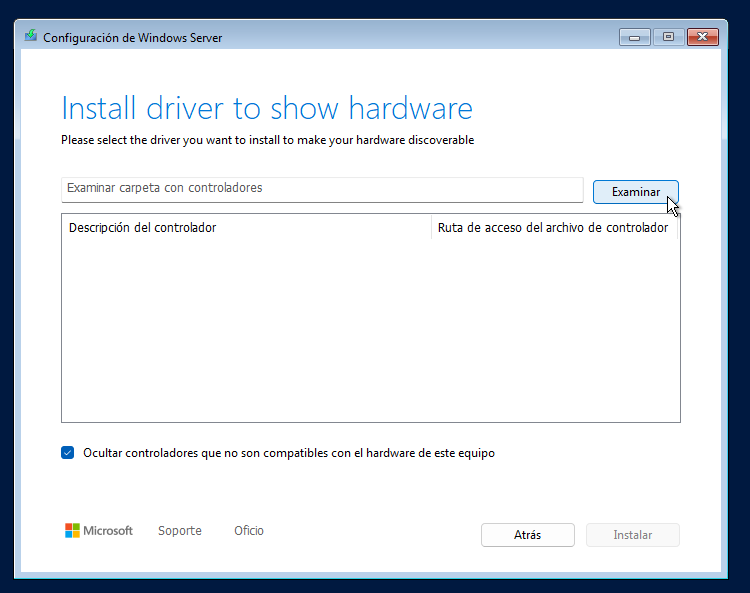This screenshot has width=750, height=593.
Task: Click the 'Please select the driver' instruction text
Action: [267, 140]
